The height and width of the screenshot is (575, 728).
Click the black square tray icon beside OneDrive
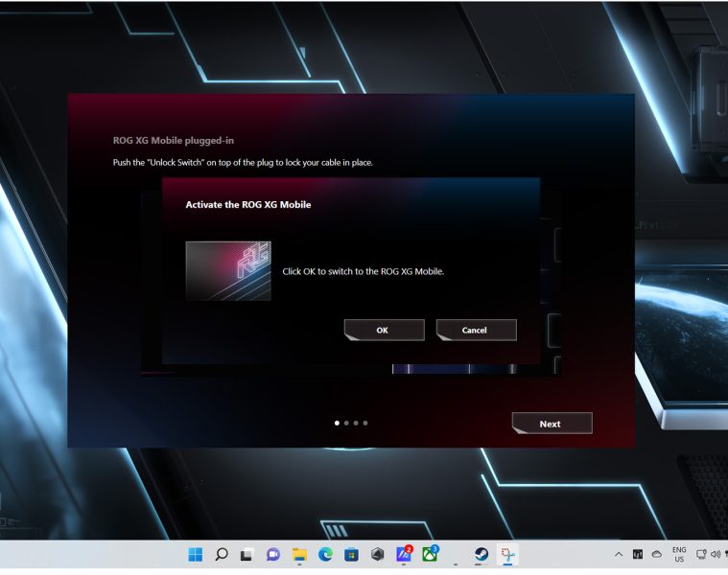coord(638,554)
